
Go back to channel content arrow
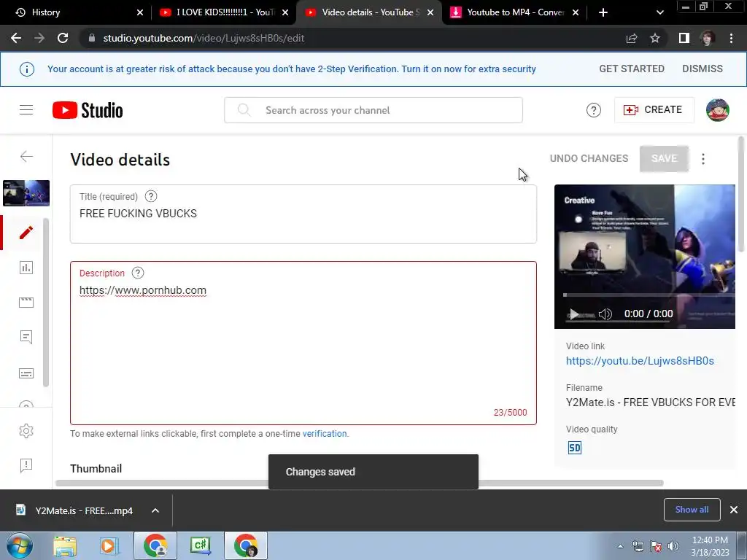[x=26, y=156]
